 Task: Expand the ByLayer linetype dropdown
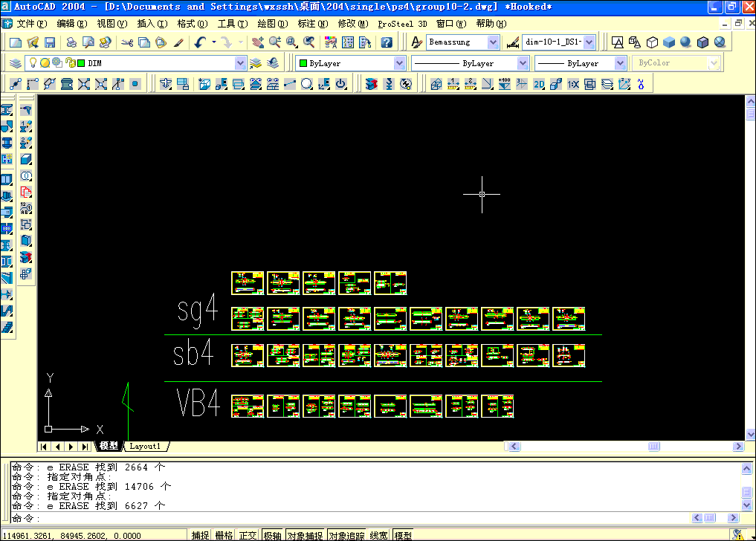(523, 63)
